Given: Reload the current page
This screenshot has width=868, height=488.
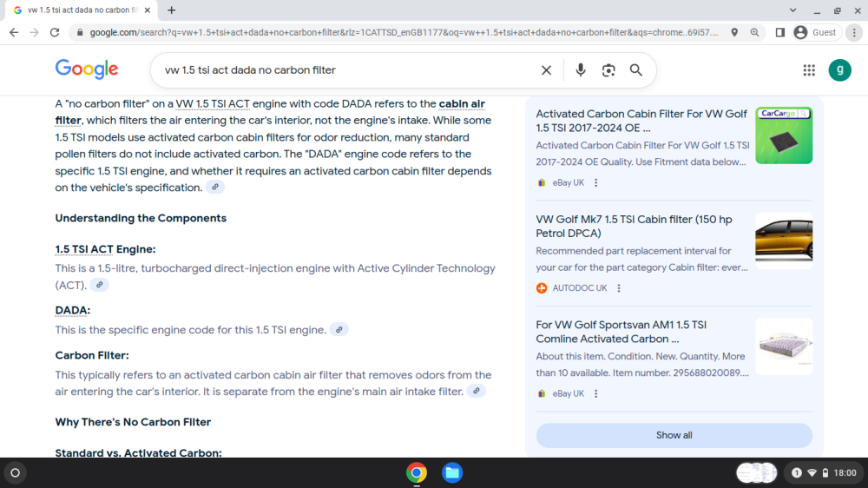Looking at the screenshot, I should click(54, 33).
